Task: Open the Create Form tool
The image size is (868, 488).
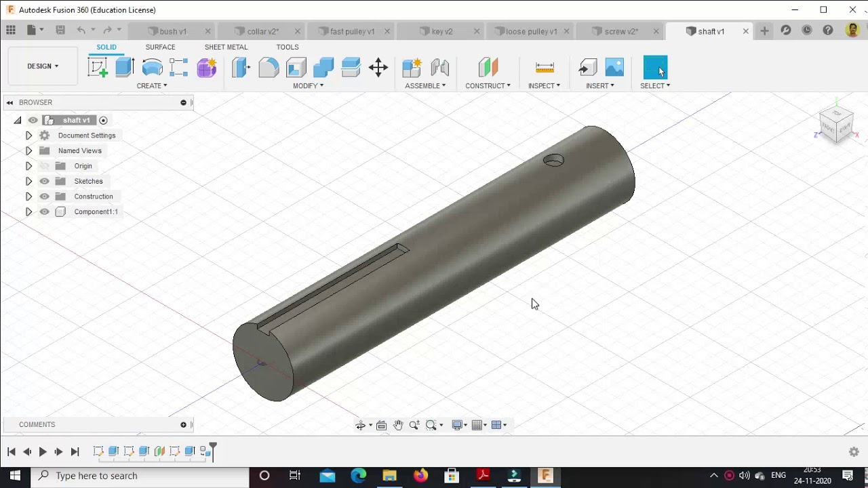Action: pyautogui.click(x=207, y=67)
